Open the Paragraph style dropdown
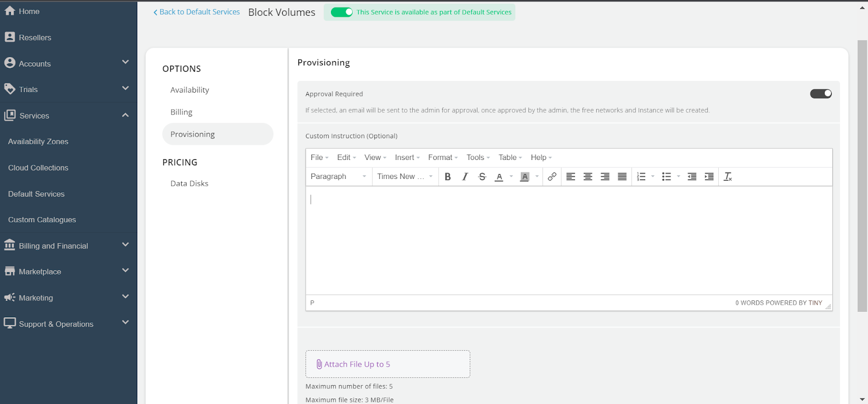 point(339,177)
